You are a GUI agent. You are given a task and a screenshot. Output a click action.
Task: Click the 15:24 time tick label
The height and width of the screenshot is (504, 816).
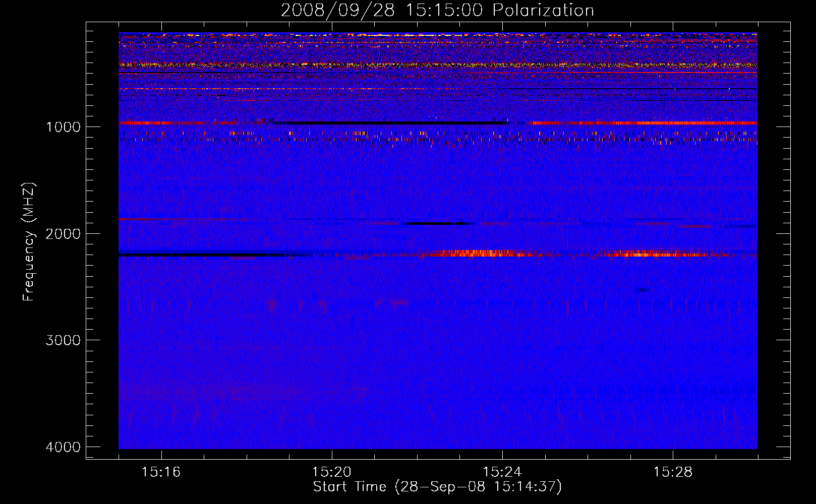point(502,472)
